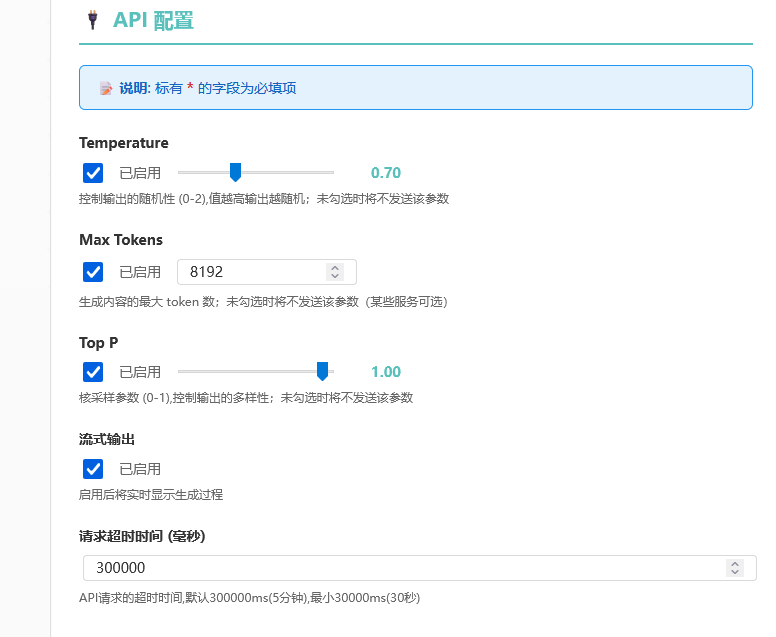This screenshot has width=776, height=637.
Task: Focus the Max Tokens 8192 input field
Action: tap(267, 272)
